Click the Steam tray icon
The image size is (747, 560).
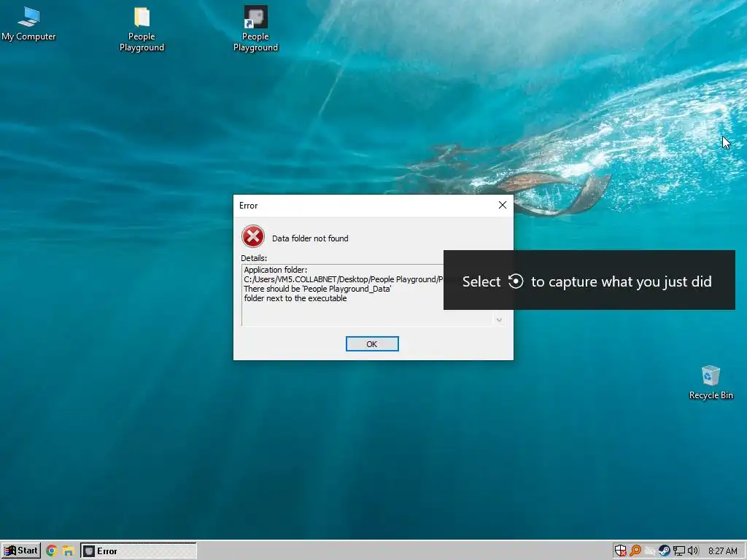click(664, 551)
